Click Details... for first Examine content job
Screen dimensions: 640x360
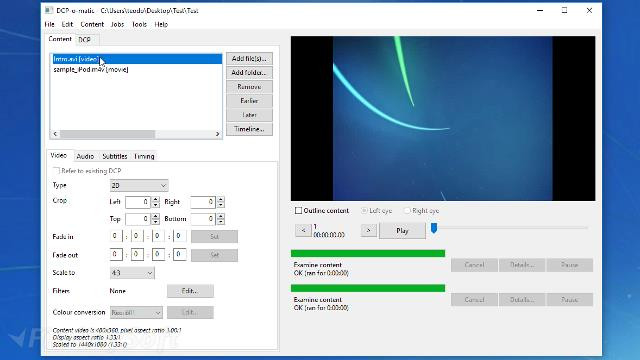522,265
